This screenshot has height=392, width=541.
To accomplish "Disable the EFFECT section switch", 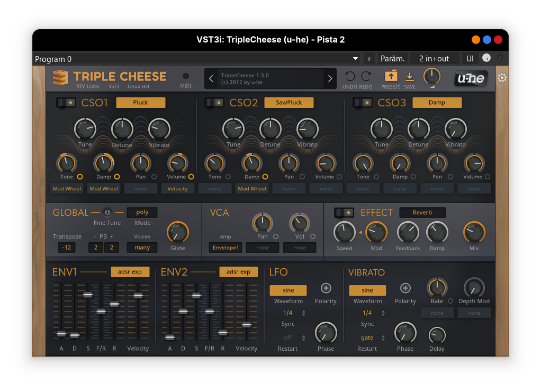I will click(344, 213).
